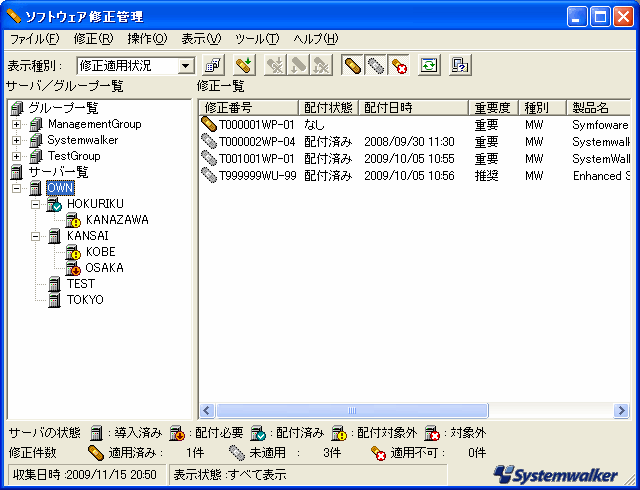Click the グループ一覧 root icon

pos(17,108)
